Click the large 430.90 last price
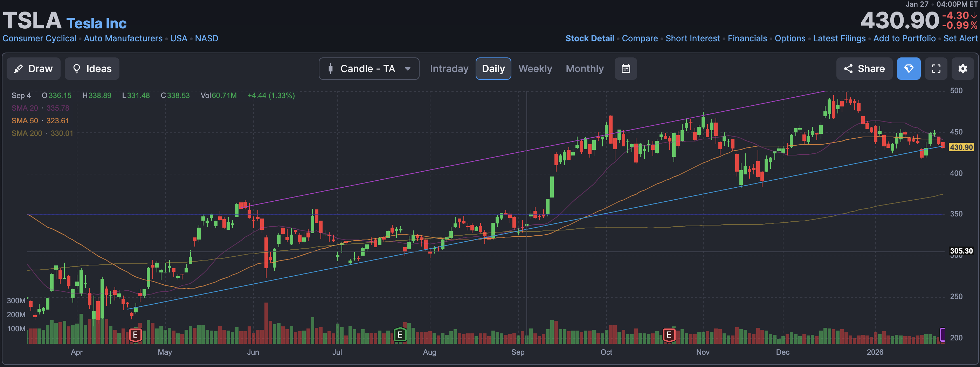Screen dimensions: 980x367 tap(899, 20)
